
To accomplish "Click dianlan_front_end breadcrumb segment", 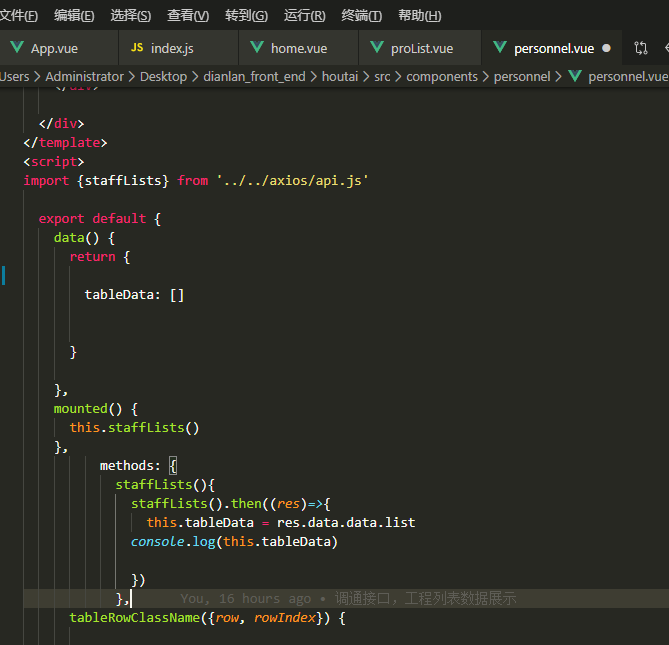I will (254, 77).
